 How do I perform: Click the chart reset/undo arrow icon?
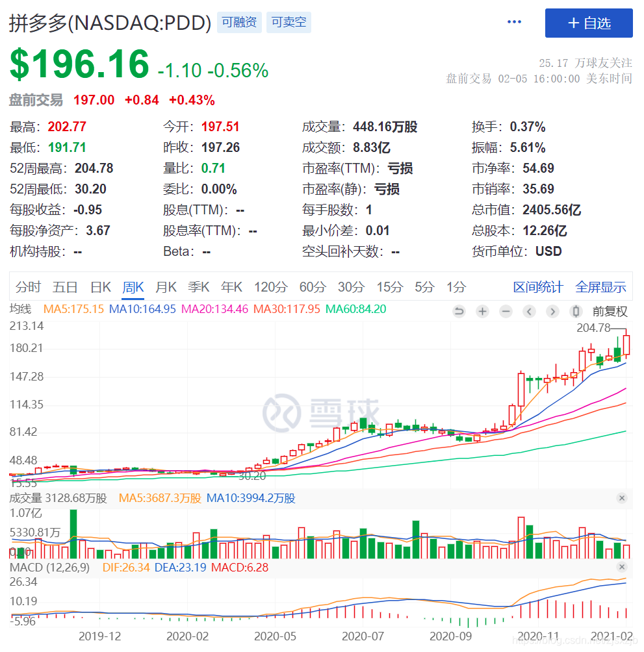tap(459, 311)
